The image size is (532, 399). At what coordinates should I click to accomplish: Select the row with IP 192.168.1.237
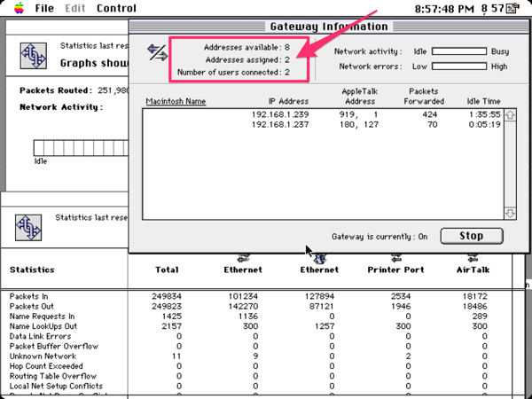click(x=323, y=124)
